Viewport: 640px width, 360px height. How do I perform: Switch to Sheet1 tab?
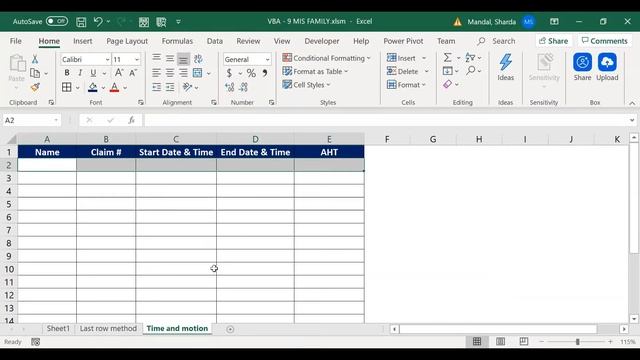coord(58,329)
